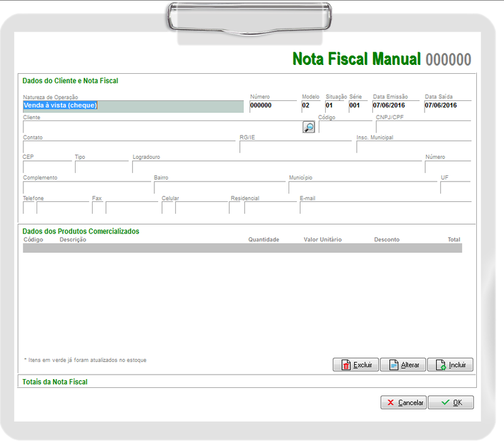This screenshot has width=504, height=444.
Task: Click the CEP input field
Action: point(47,167)
